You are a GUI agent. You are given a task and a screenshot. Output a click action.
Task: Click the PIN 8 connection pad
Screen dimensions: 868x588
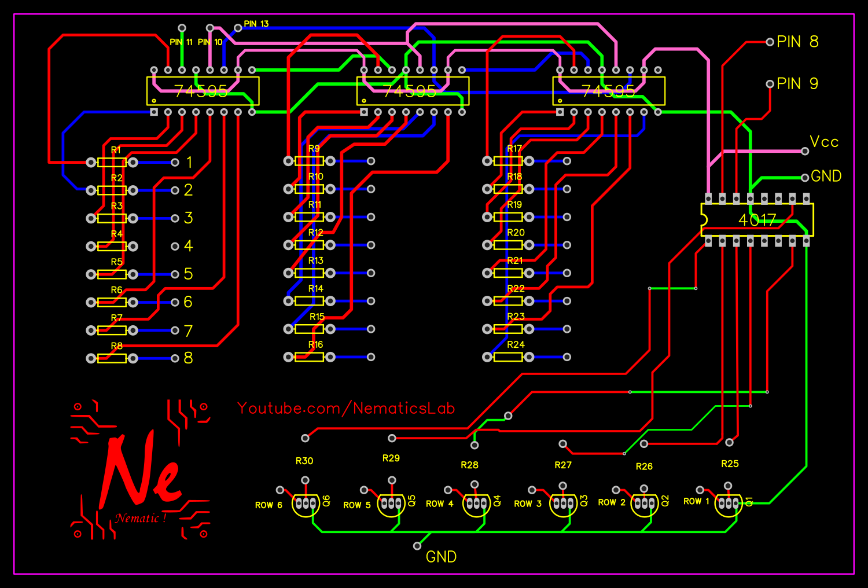(770, 42)
